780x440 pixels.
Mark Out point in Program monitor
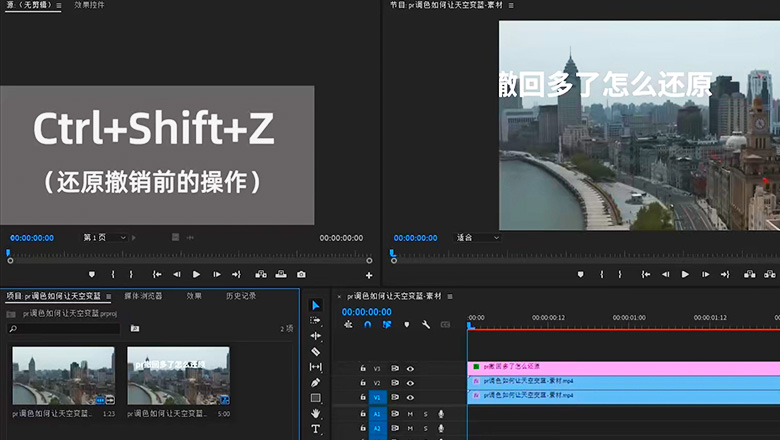pyautogui.click(x=620, y=274)
